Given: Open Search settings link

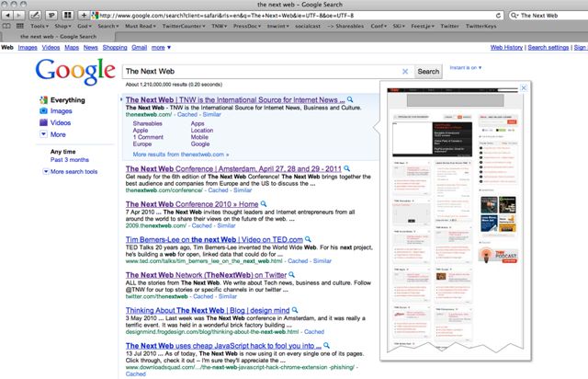Looking at the screenshot, I should coord(548,47).
